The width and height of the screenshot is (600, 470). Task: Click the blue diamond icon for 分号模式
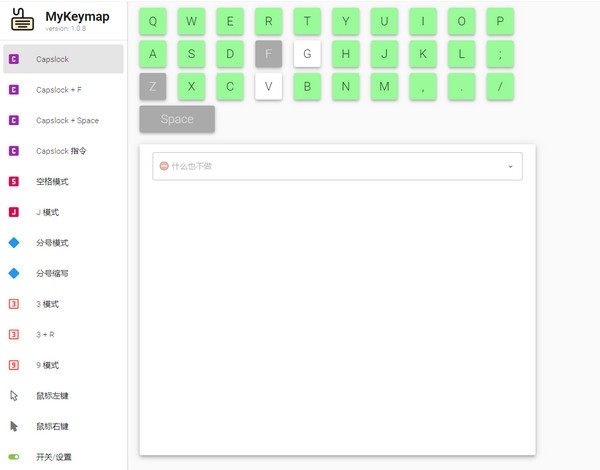14,243
